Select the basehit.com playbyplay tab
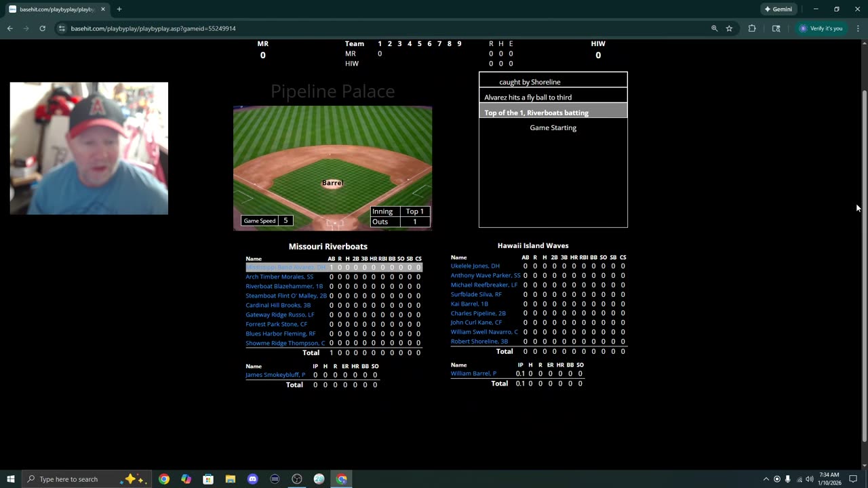Screen dimensions: 868x488 (57, 9)
